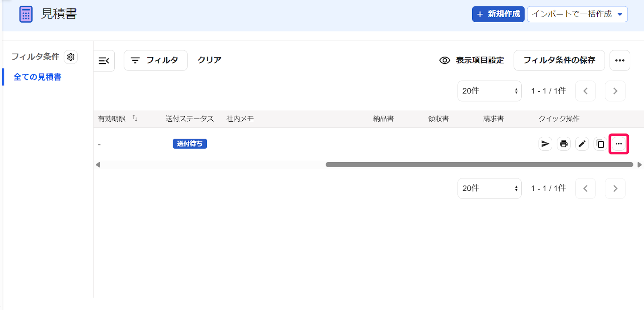Open the フィルタ button
Viewport: 644px width, 310px height.
click(x=155, y=60)
